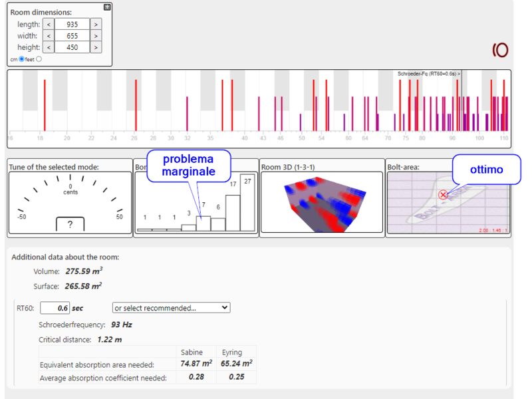The height and width of the screenshot is (399, 532).
Task: Open the 'or select recommended...' RT60 dropdown
Action: 171,308
